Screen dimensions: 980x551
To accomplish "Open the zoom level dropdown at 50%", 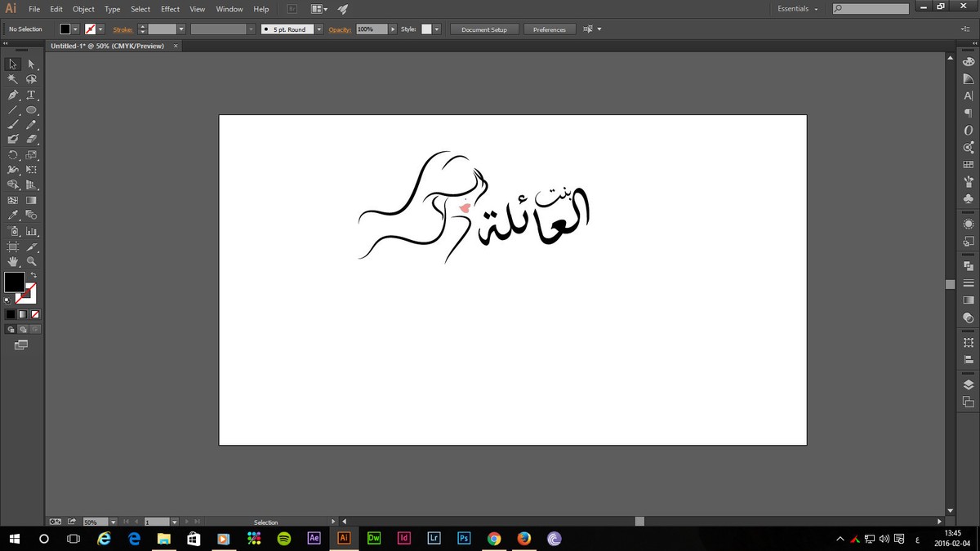I will pyautogui.click(x=114, y=522).
